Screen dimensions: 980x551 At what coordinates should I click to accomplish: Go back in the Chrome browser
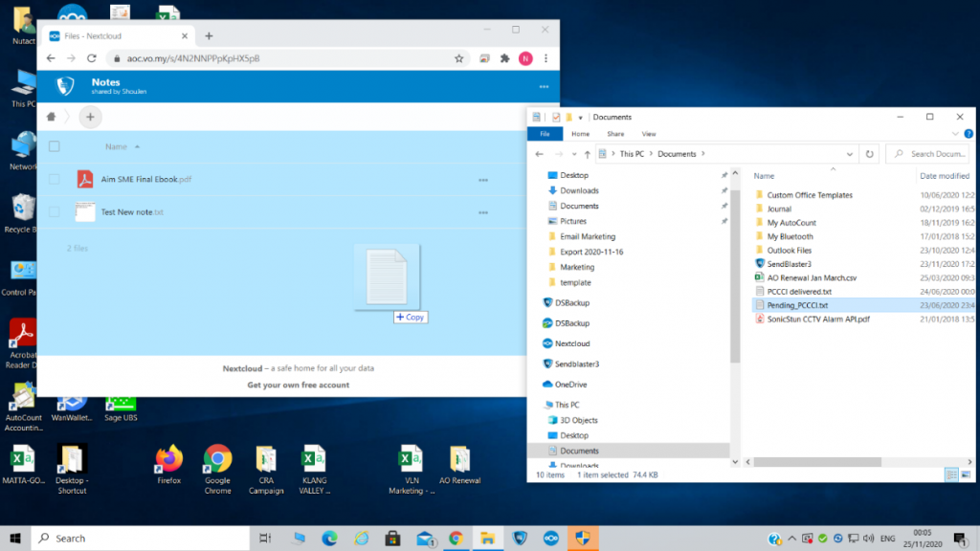point(51,58)
